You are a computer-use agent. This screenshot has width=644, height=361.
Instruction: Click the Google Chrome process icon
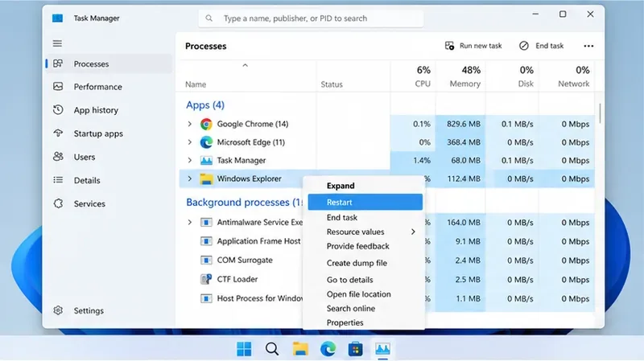click(x=206, y=124)
